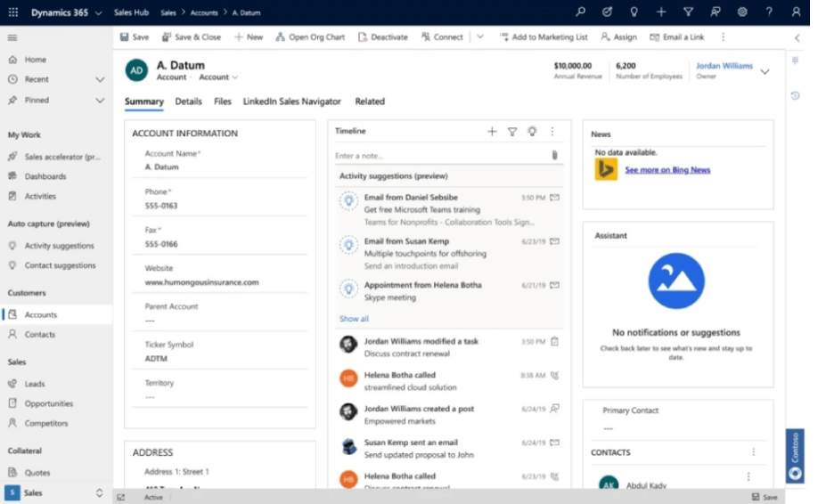Open Abdul Kadv contact row ellipsis

pyautogui.click(x=748, y=476)
